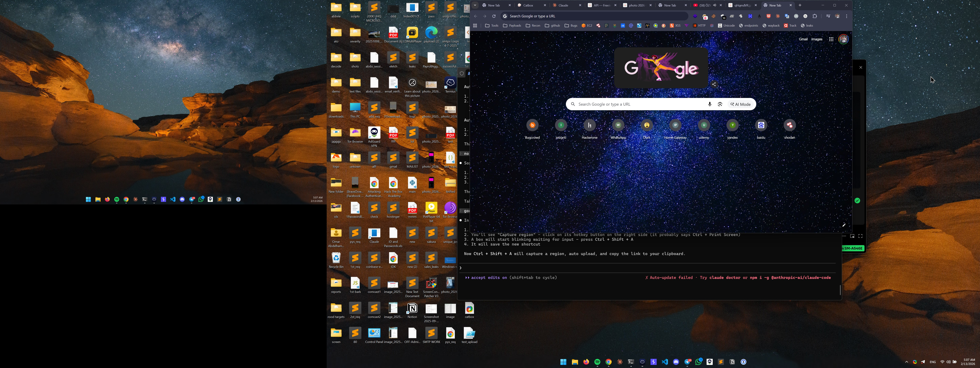Screen dimensions: 980x368
Task: Open Spotify from the taskbar
Action: point(597,362)
